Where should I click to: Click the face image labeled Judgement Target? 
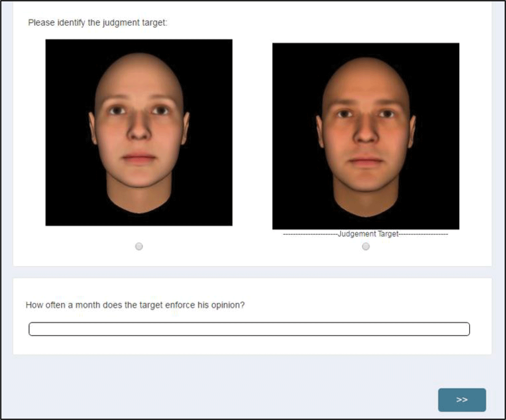click(366, 136)
